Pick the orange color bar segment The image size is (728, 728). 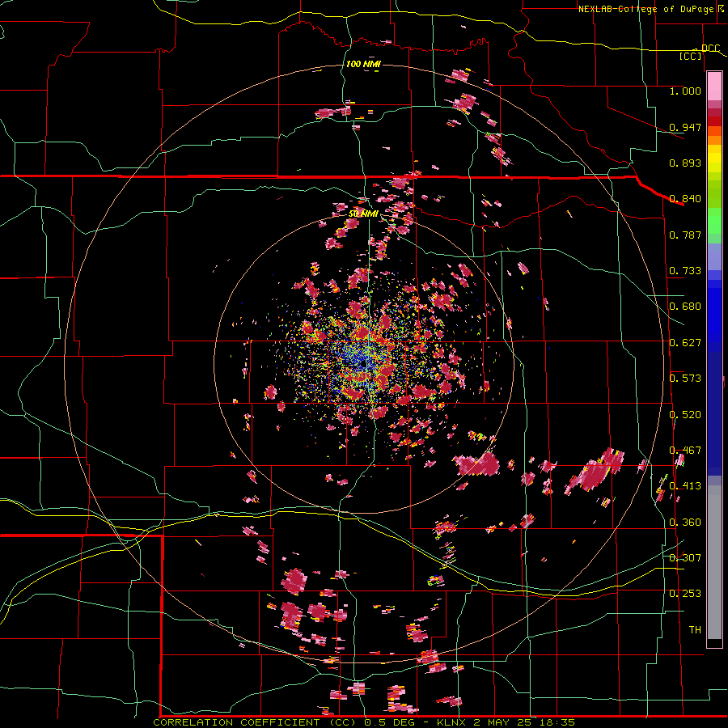tap(714, 140)
